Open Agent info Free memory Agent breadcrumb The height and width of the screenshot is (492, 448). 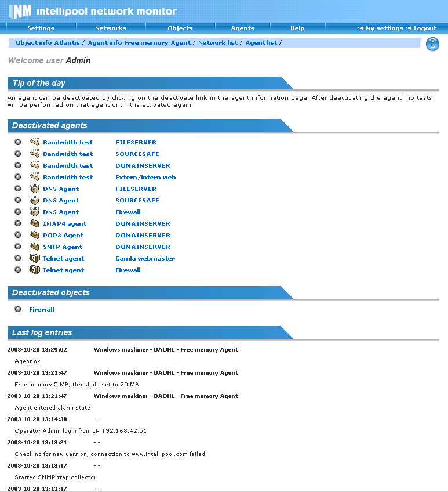tap(139, 43)
